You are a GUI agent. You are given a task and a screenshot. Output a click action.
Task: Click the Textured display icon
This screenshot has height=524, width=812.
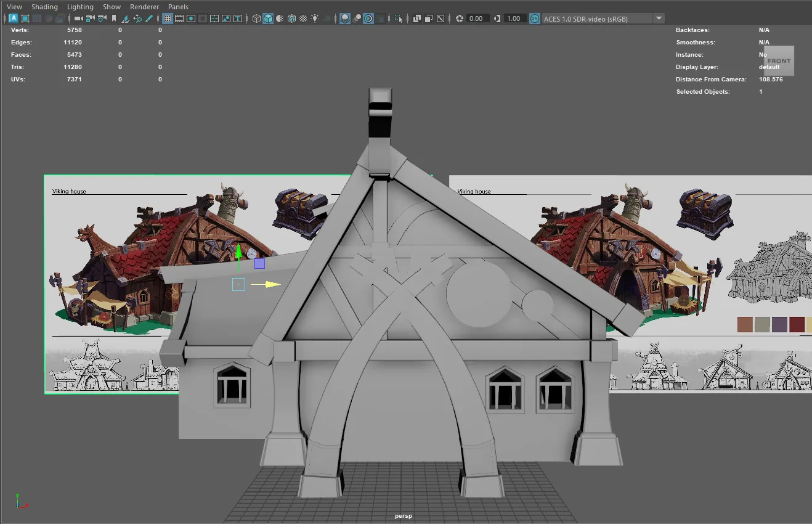(x=303, y=18)
